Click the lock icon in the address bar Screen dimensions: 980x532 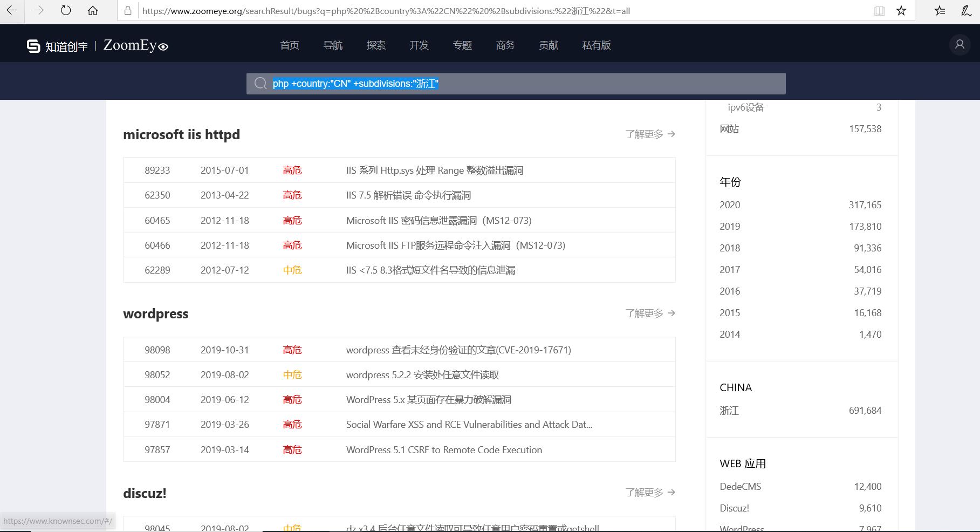coord(128,10)
